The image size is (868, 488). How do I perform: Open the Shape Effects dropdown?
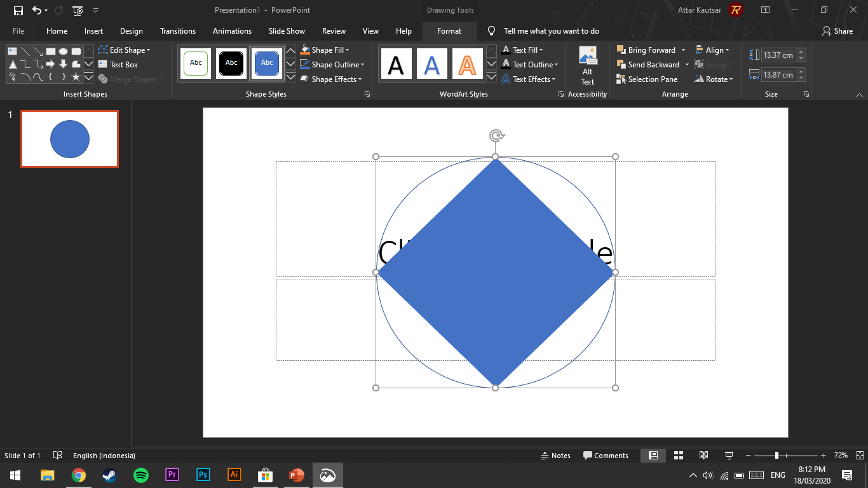pos(330,79)
